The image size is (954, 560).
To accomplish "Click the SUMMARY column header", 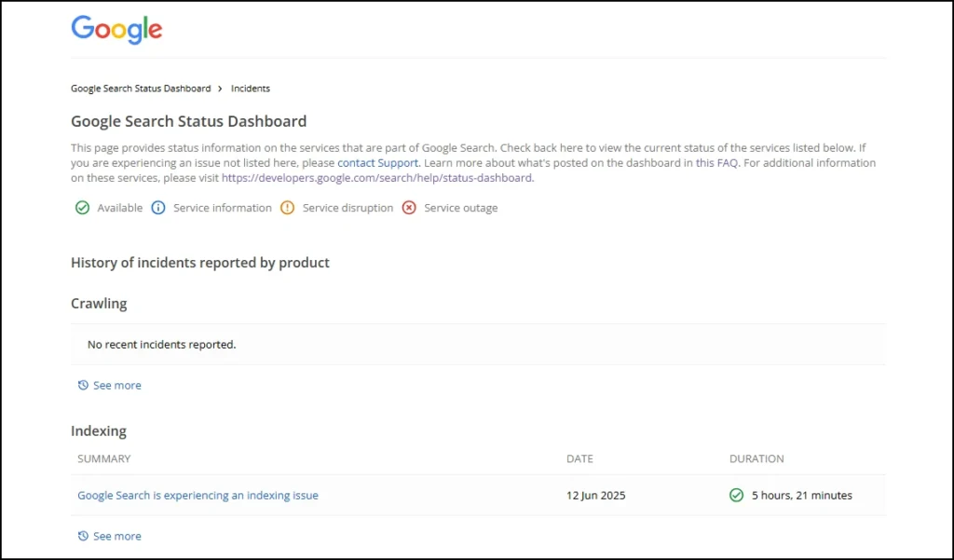I will [104, 458].
